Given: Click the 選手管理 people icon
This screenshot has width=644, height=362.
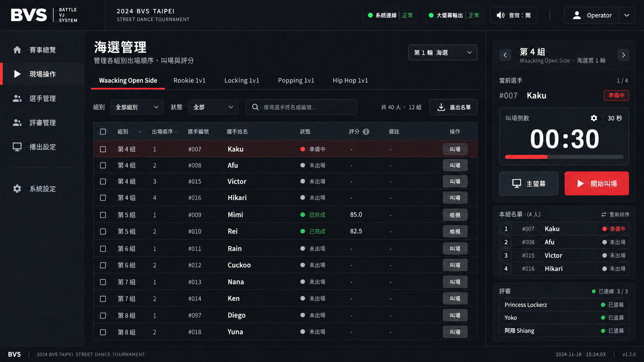Looking at the screenshot, I should pyautogui.click(x=17, y=98).
